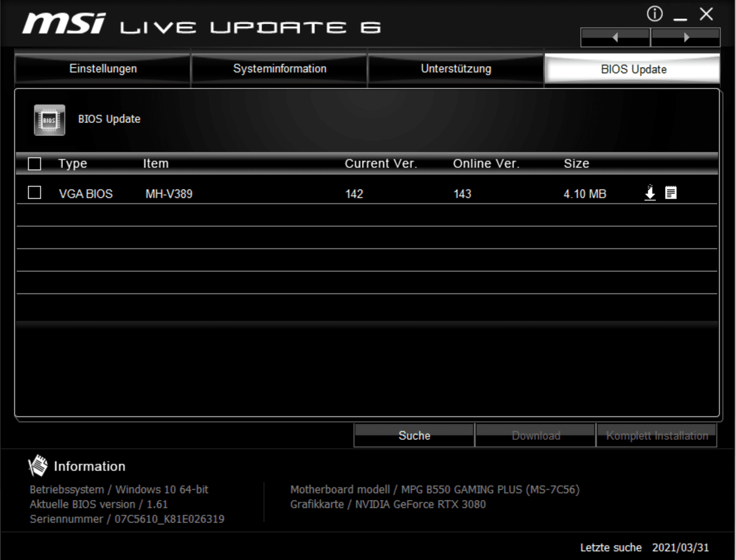The image size is (736, 560).
Task: Click the Online Ver. column header
Action: tap(486, 163)
